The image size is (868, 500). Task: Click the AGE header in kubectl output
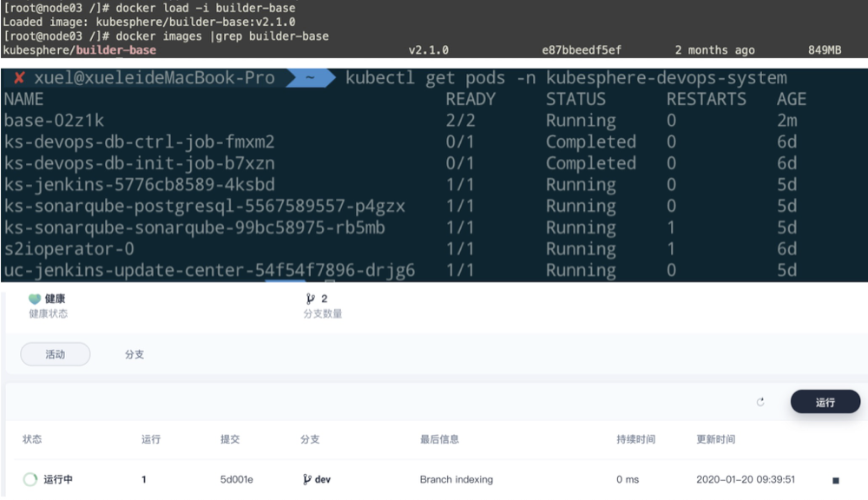click(x=792, y=100)
